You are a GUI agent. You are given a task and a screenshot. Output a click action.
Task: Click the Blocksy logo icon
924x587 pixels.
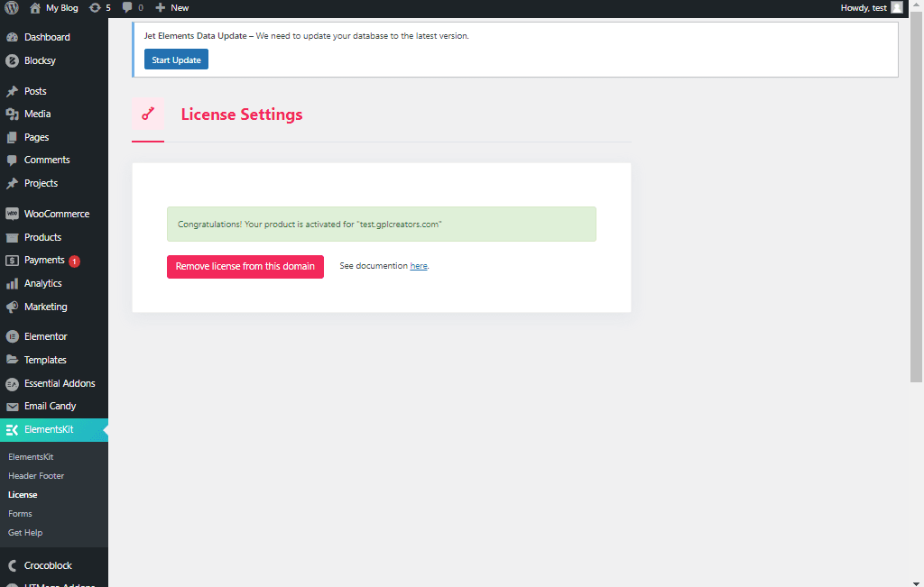click(x=12, y=60)
